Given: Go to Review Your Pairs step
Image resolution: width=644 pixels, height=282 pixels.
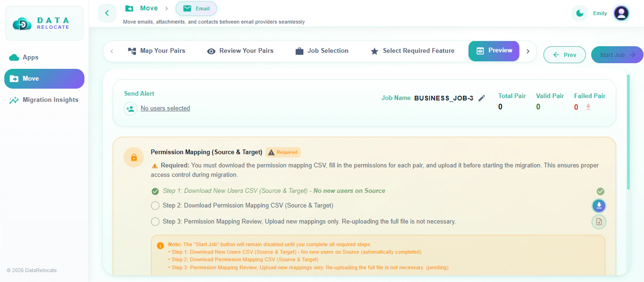Looking at the screenshot, I should [240, 51].
